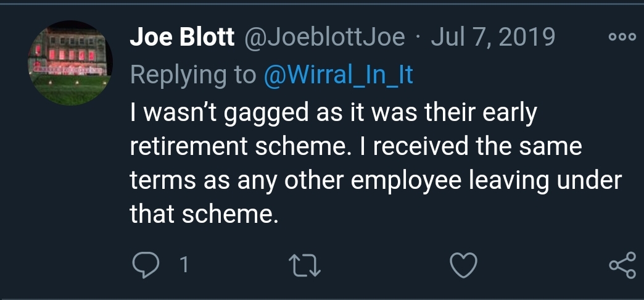View the reply count of 1
This screenshot has height=300, width=644.
183,265
